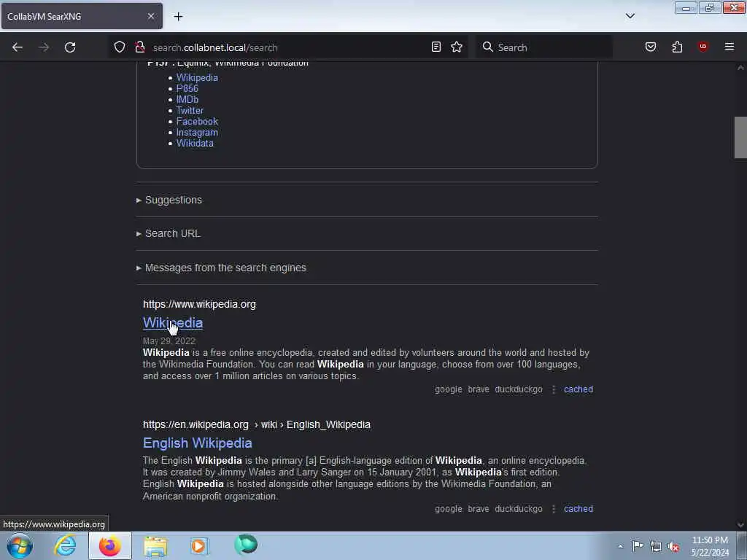Open the extensions puzzle icon
747x560 pixels.
[677, 47]
